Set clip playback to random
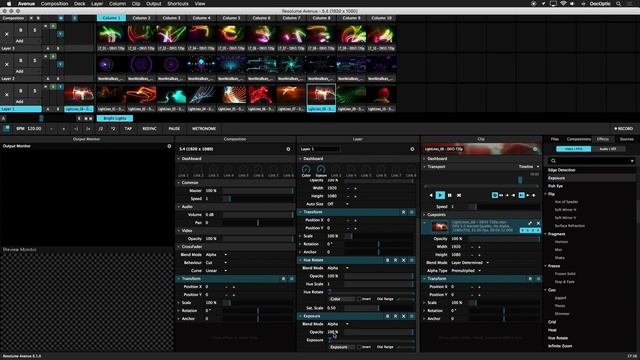The height and width of the screenshot is (360, 640). pyautogui.click(x=459, y=196)
